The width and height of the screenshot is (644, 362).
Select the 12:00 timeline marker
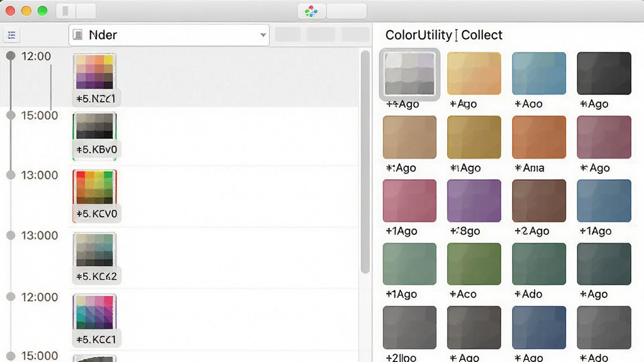click(x=11, y=56)
